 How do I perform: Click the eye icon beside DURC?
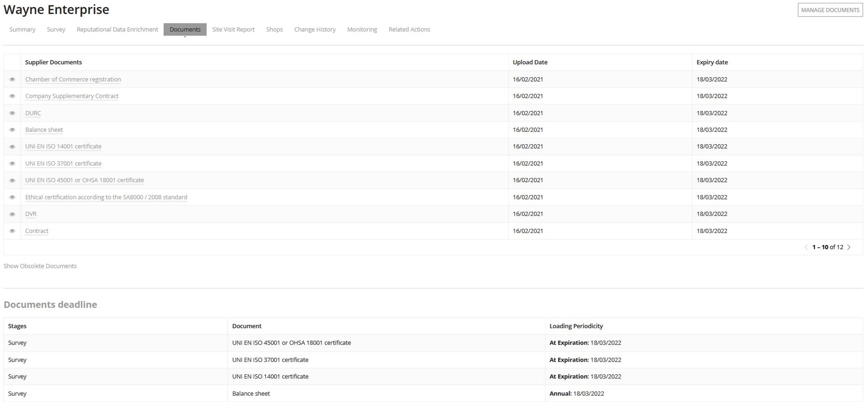pyautogui.click(x=12, y=113)
